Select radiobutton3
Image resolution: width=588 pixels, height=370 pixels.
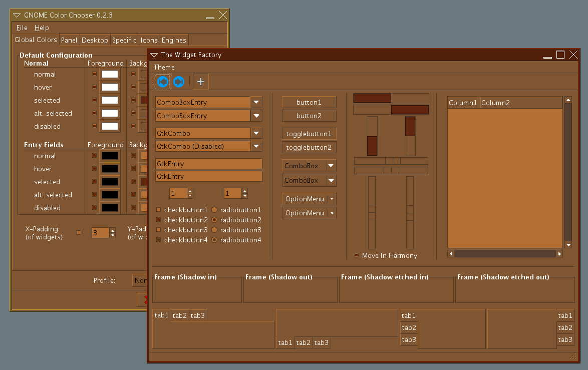pos(214,229)
